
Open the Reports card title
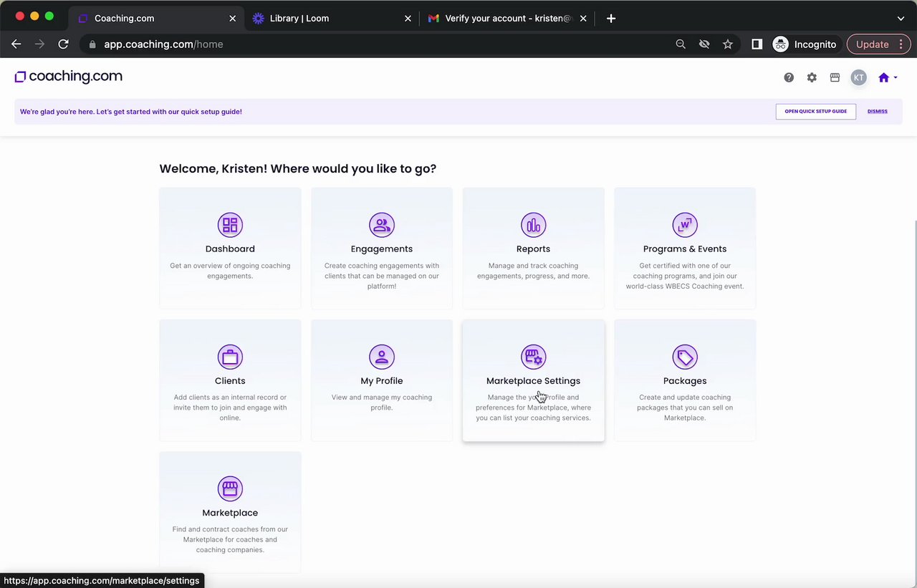coord(533,249)
